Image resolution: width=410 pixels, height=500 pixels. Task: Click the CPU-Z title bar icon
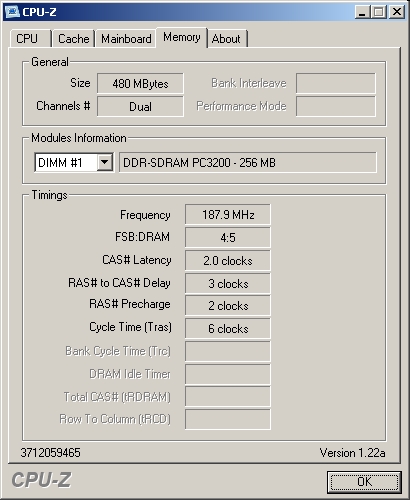point(12,12)
